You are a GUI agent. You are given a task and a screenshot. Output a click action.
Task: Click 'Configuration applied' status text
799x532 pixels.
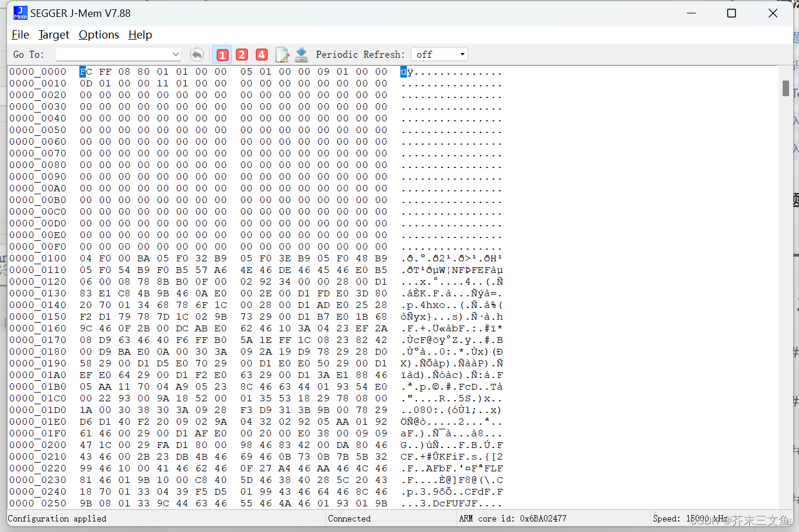coord(57,519)
